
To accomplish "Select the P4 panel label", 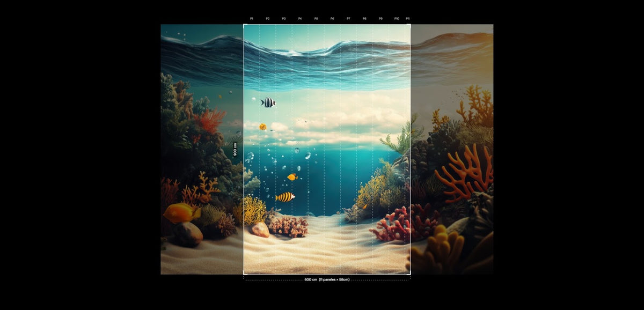I will pos(300,18).
